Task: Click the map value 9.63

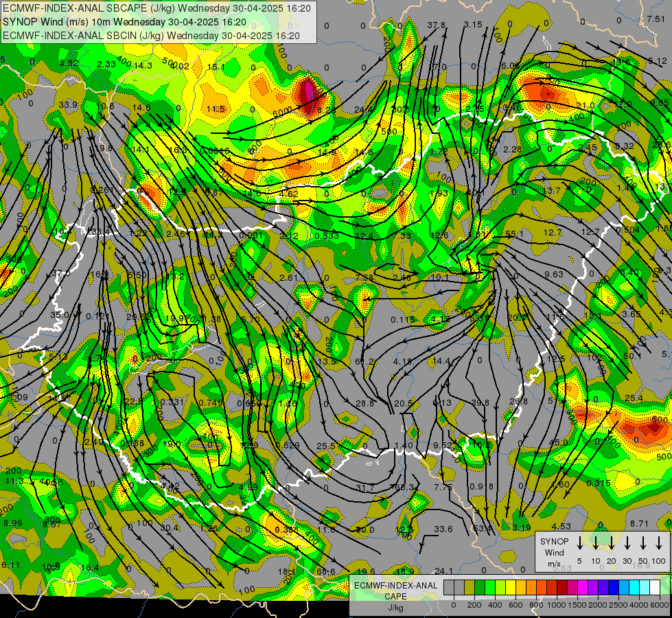Action: pyautogui.click(x=554, y=274)
